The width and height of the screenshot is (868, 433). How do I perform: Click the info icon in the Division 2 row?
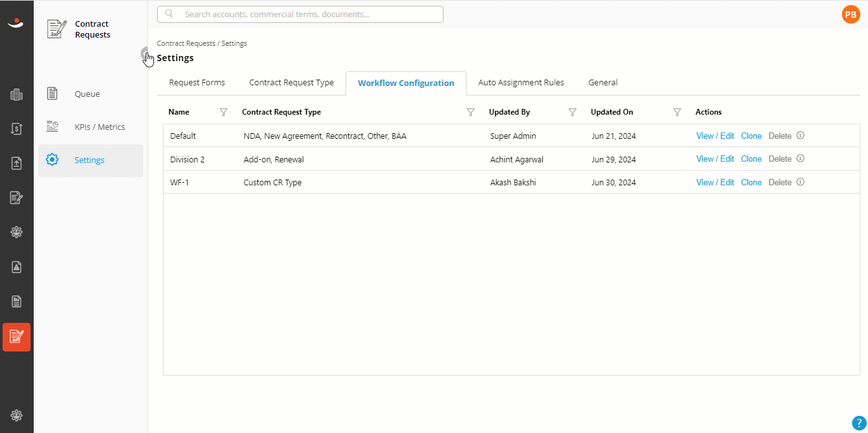click(801, 159)
